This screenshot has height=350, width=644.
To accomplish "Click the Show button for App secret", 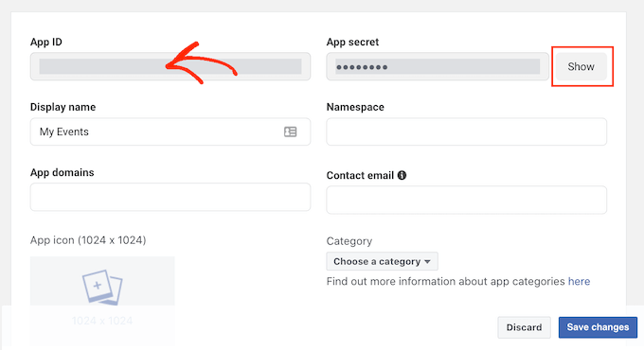I will 581,66.
